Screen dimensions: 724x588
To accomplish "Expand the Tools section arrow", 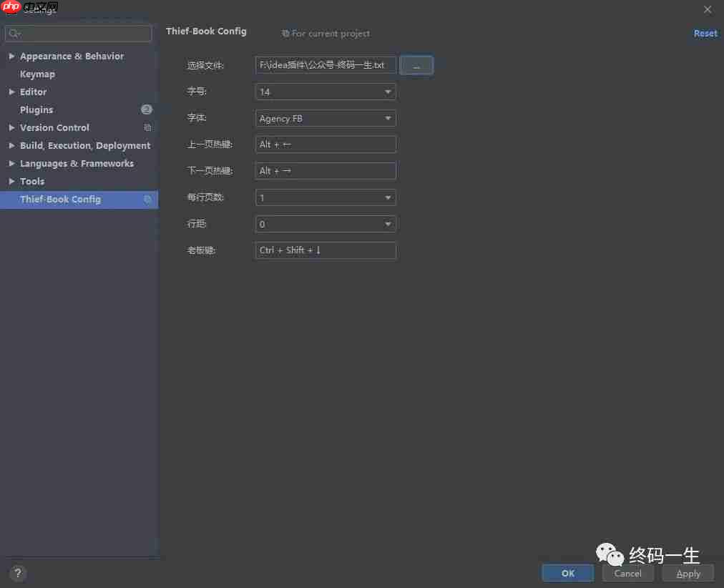I will point(11,182).
